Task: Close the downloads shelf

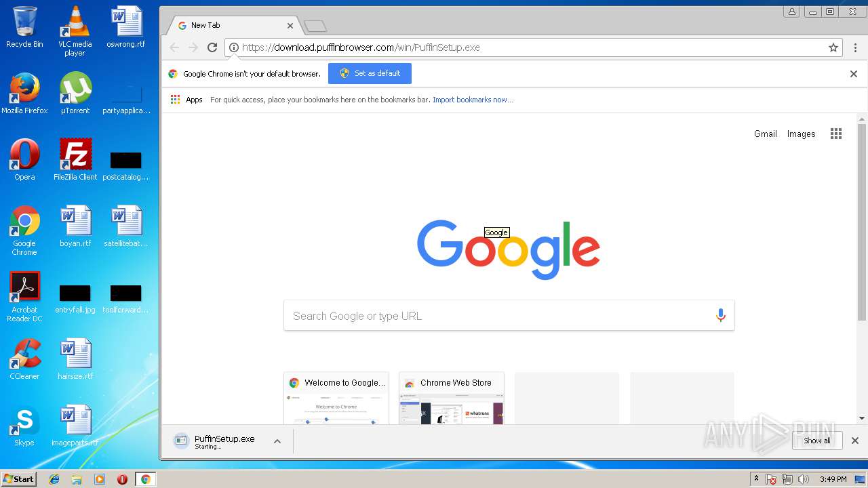Action: coord(855,441)
